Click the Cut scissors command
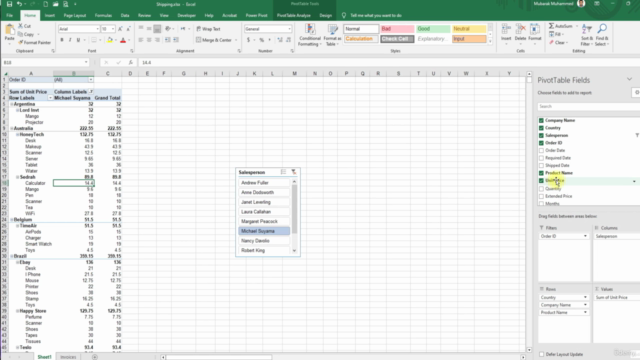 click(x=24, y=26)
